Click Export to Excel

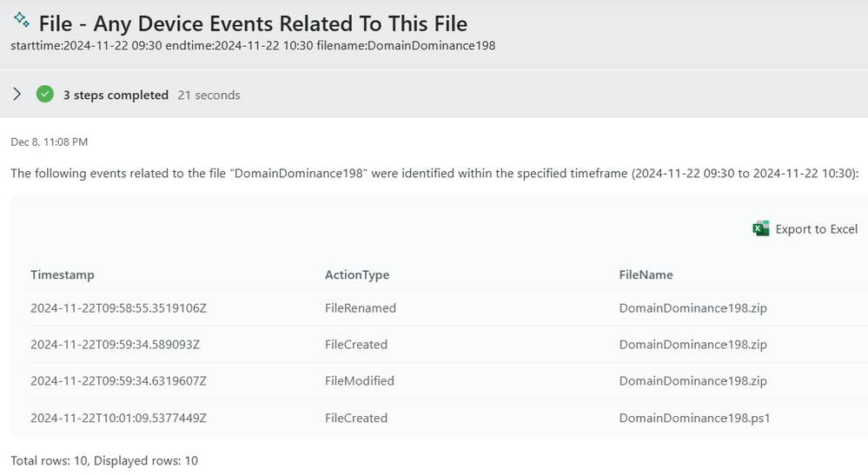point(805,229)
